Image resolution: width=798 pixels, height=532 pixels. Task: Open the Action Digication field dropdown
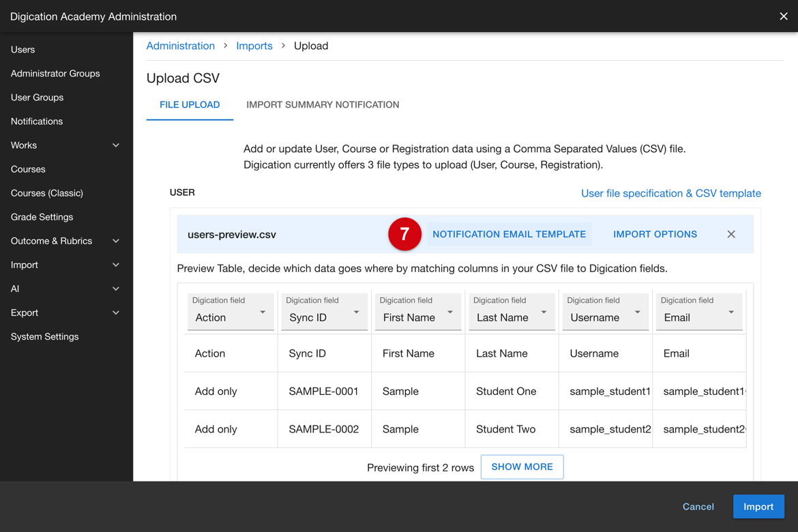231,312
